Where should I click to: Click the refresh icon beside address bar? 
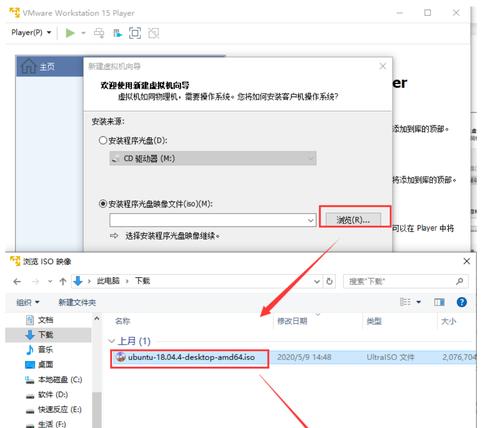[329, 282]
